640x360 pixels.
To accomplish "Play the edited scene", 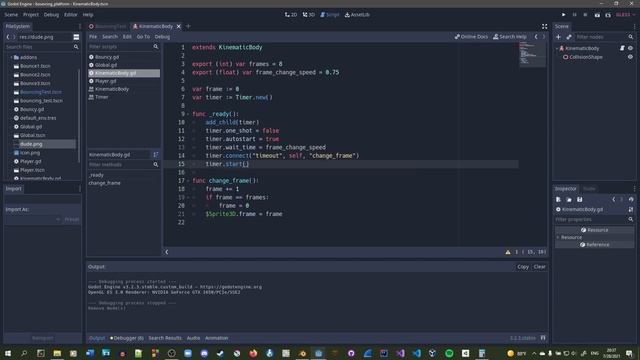I will pyautogui.click(x=597, y=15).
